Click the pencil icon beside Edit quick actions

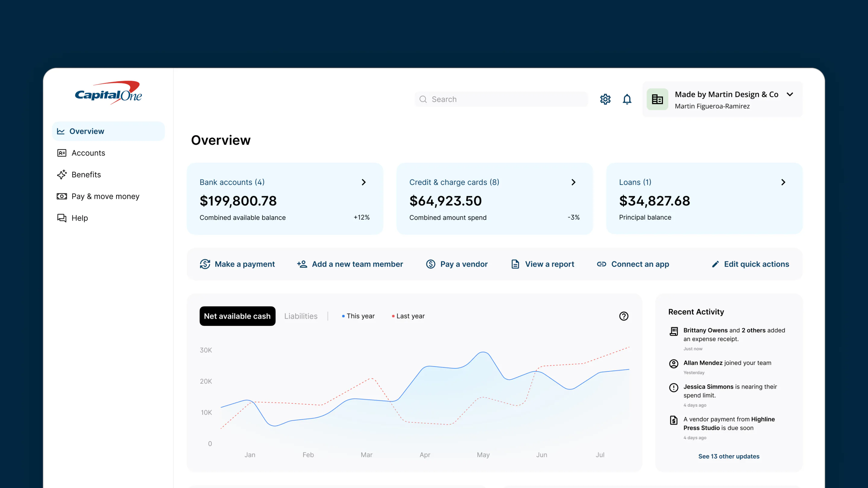coord(715,264)
